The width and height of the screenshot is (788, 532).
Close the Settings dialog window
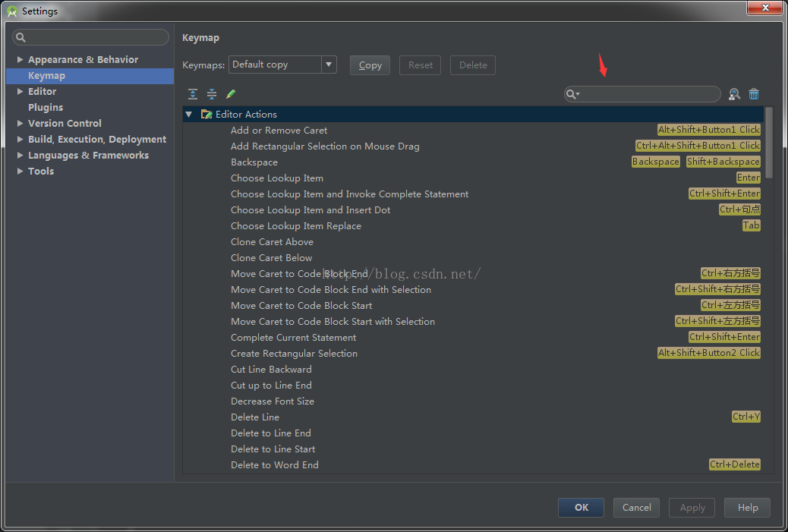pyautogui.click(x=764, y=8)
